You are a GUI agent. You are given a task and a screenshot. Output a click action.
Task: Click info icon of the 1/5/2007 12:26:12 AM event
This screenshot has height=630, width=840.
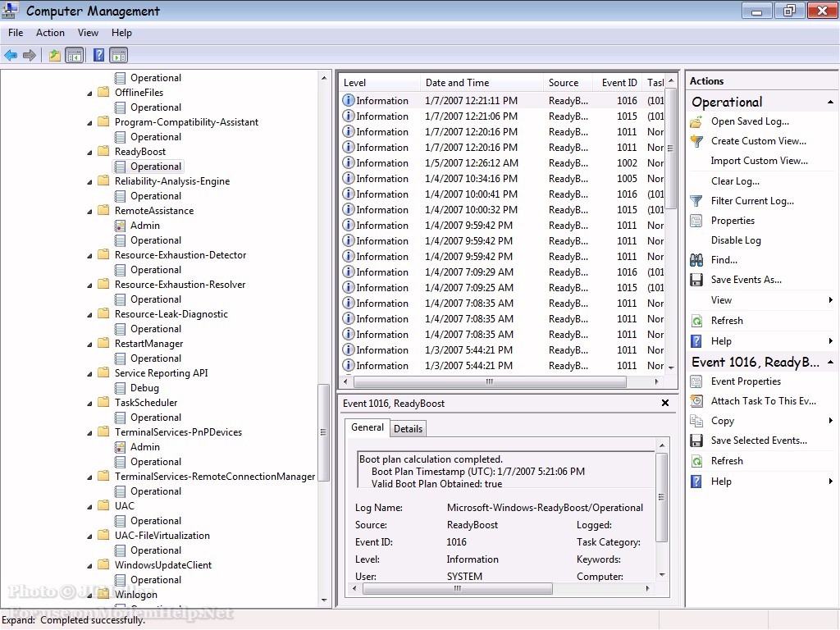348,163
